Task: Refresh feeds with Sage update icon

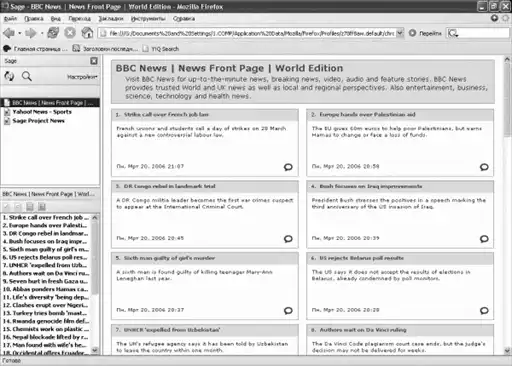Action: point(9,76)
